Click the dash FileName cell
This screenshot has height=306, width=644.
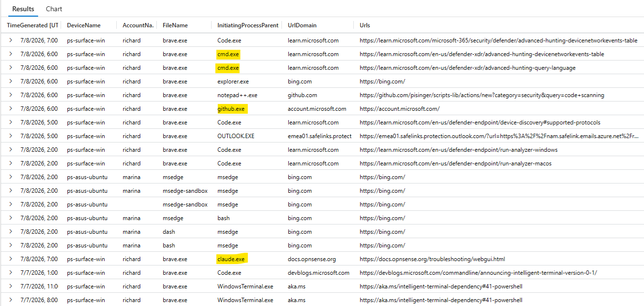coord(169,232)
